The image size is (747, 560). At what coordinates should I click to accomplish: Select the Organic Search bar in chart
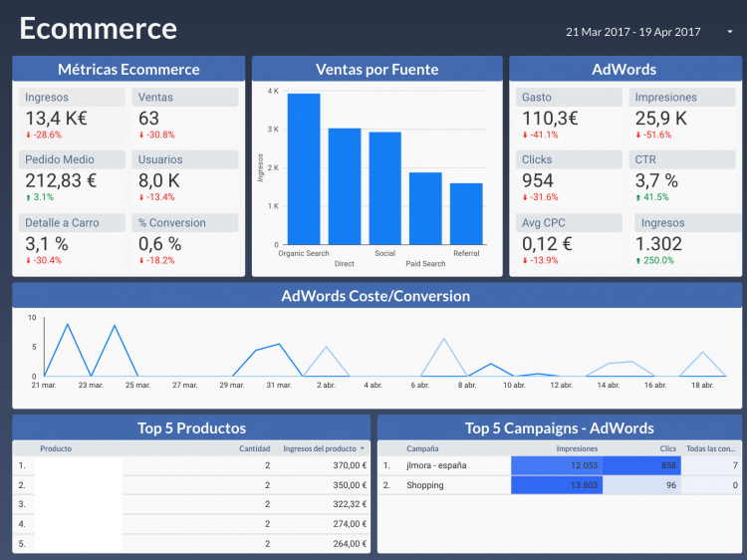[304, 169]
